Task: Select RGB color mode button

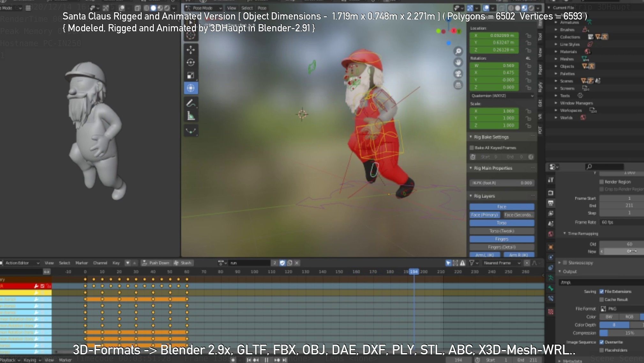Action: (629, 317)
